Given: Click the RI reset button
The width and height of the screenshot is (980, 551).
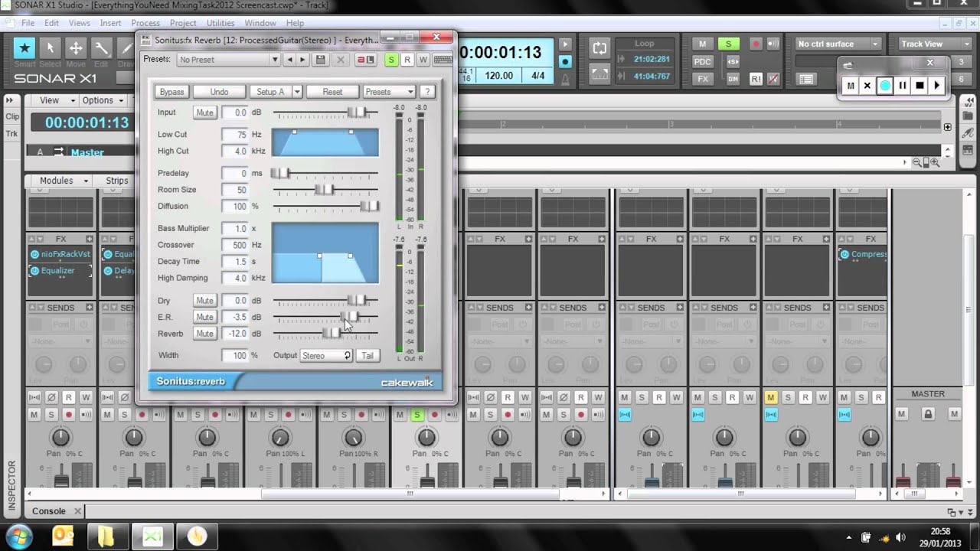Looking at the screenshot, I should 756,79.
